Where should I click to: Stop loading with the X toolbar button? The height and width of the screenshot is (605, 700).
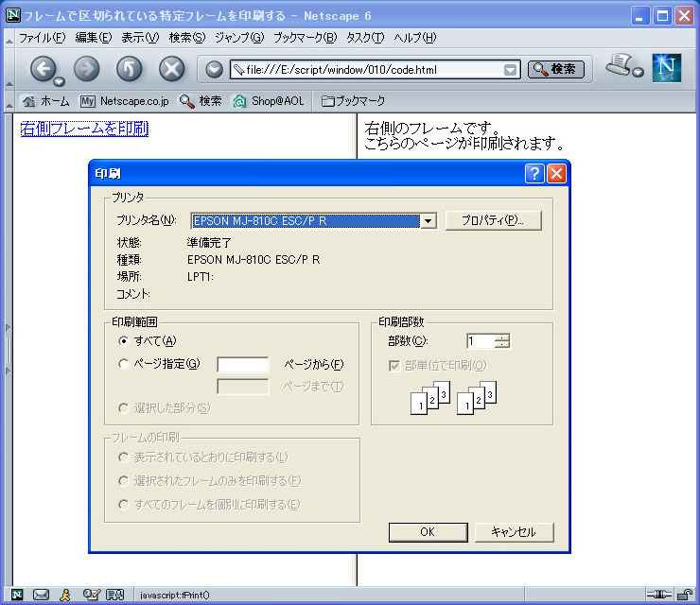[172, 69]
